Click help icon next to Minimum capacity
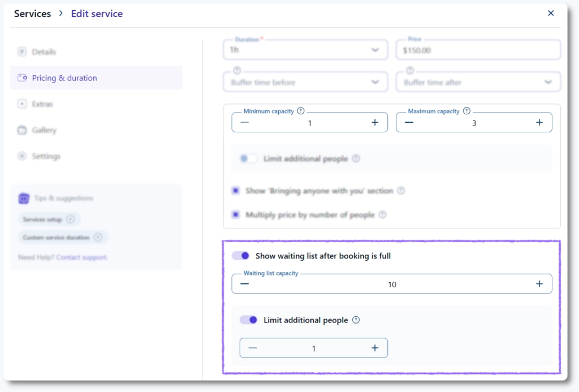Screen dimensions: 579x392 [x=301, y=111]
